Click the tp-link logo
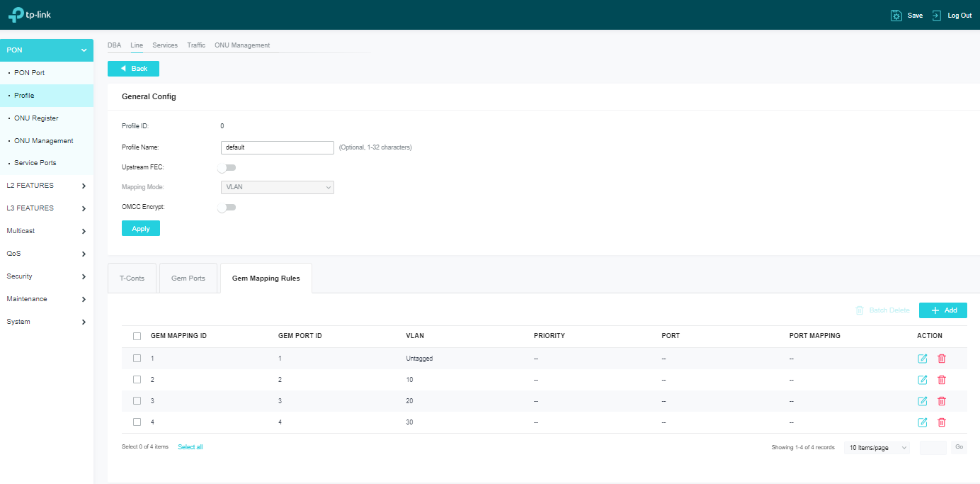980x484 pixels. [30, 15]
